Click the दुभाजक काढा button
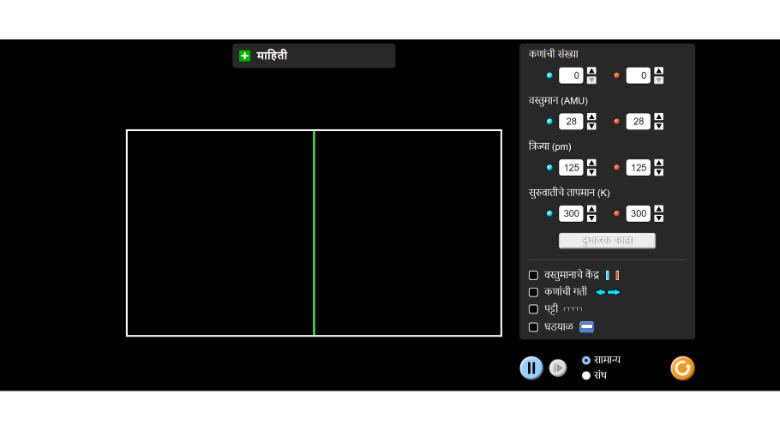Screen dimensions: 780x430 point(607,241)
